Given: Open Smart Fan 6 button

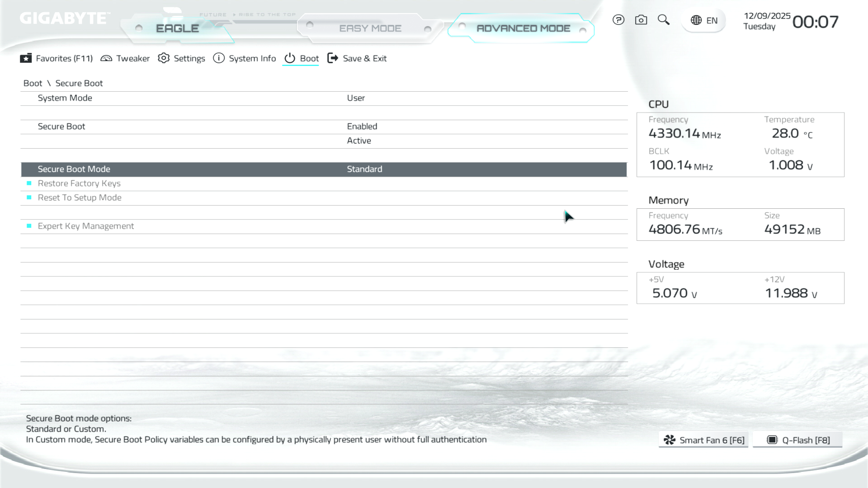Looking at the screenshot, I should coord(703,440).
